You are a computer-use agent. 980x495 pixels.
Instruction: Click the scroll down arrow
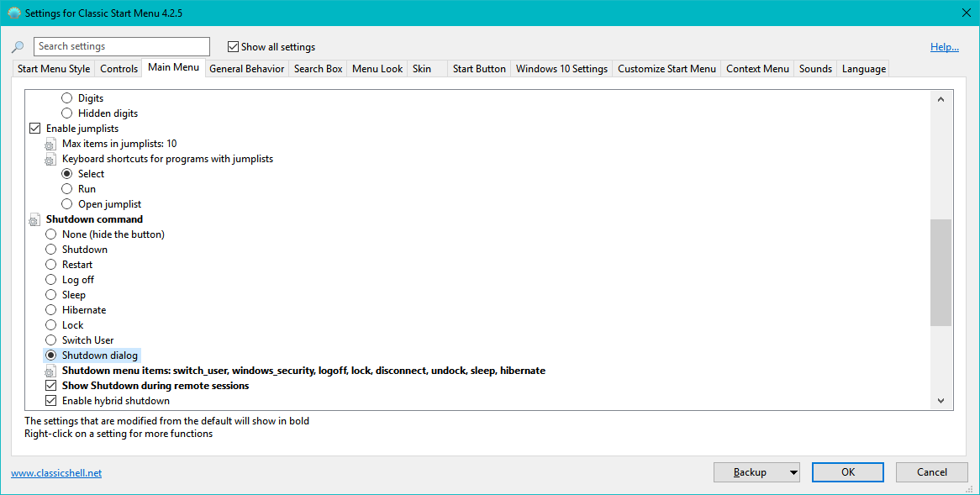(940, 401)
